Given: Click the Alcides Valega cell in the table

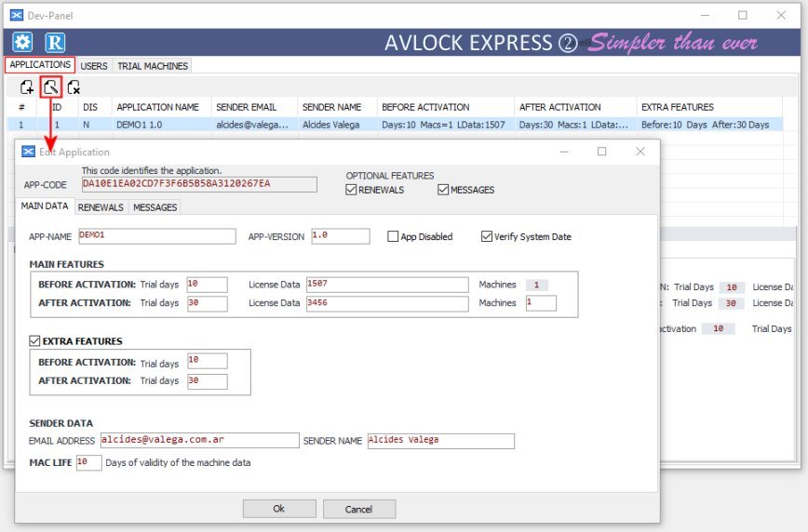Looking at the screenshot, I should coord(338,125).
